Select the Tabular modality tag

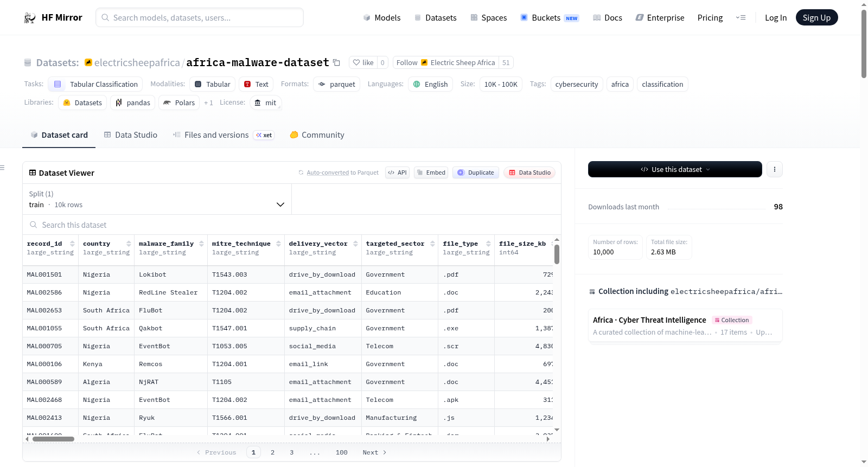click(x=212, y=84)
